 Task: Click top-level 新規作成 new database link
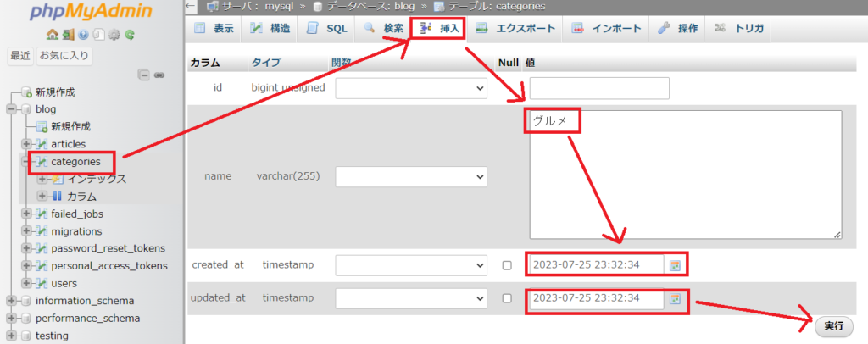(55, 92)
